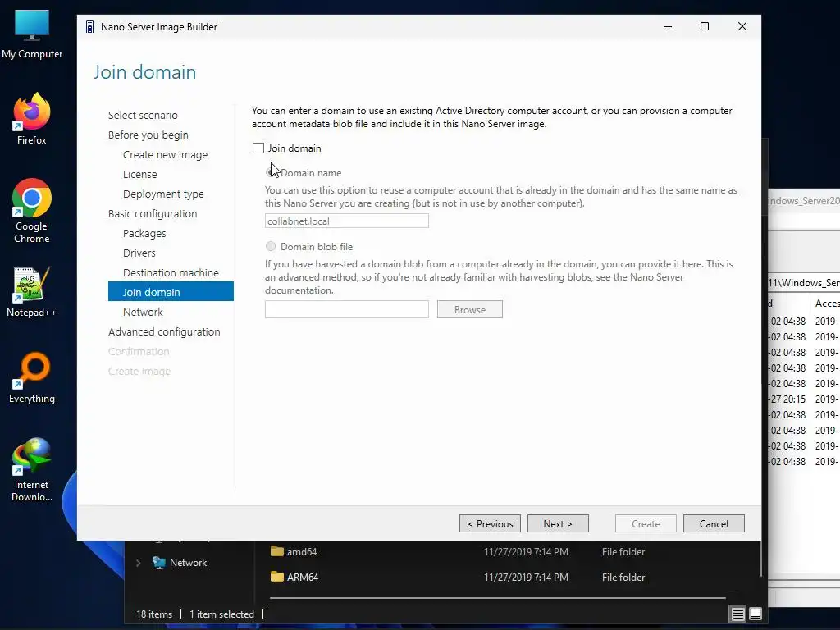This screenshot has width=840, height=630.
Task: Select the Domain blob file radio option
Action: (x=271, y=246)
